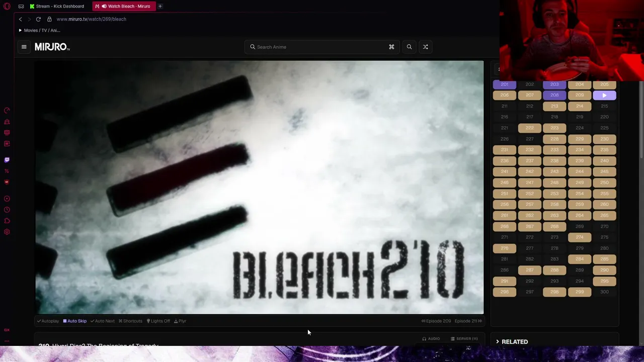Click the search magnifier button

point(409,47)
